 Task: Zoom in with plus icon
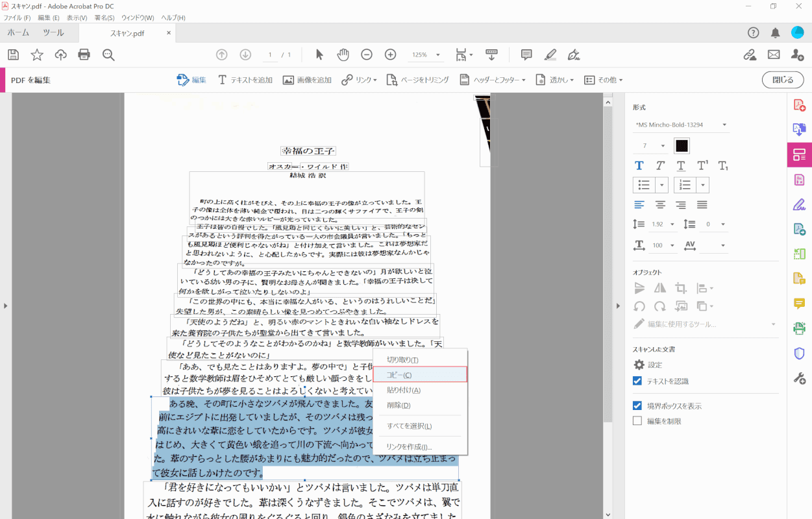pos(390,54)
